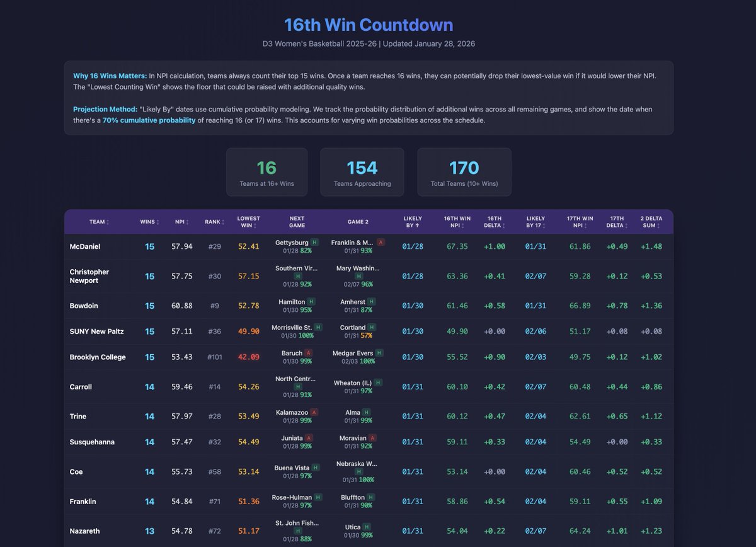756x547 pixels.
Task: Sort by the LOWEST WIN column header
Action: pos(248,222)
